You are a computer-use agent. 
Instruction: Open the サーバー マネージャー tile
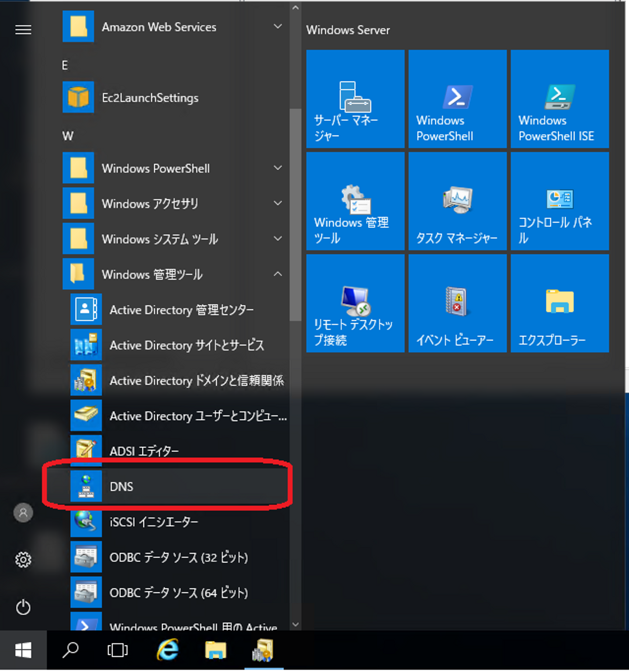click(355, 99)
